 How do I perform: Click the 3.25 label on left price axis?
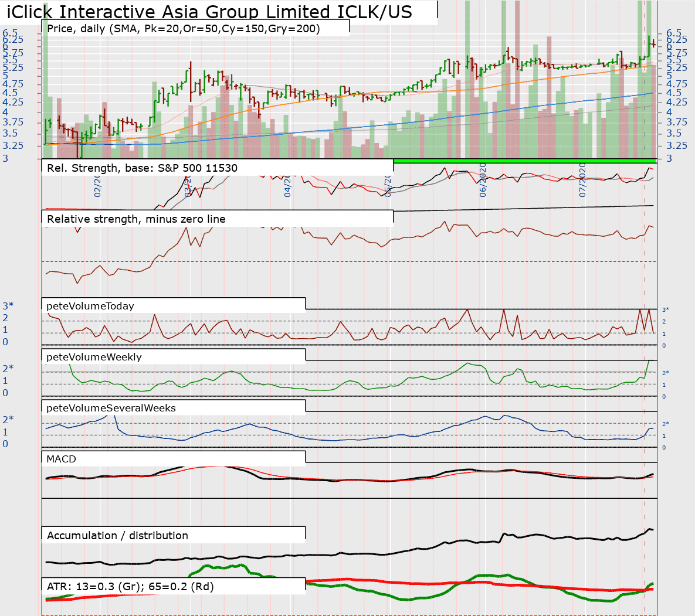pos(13,146)
